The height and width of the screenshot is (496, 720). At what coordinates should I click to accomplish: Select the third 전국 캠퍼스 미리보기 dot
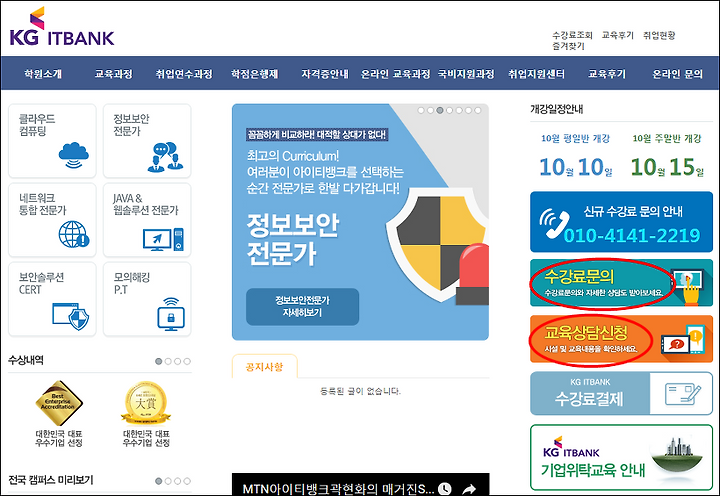click(177, 481)
